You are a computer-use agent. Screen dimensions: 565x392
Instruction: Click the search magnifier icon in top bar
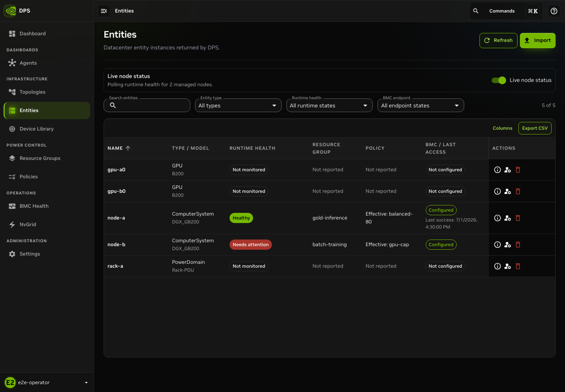pyautogui.click(x=476, y=11)
